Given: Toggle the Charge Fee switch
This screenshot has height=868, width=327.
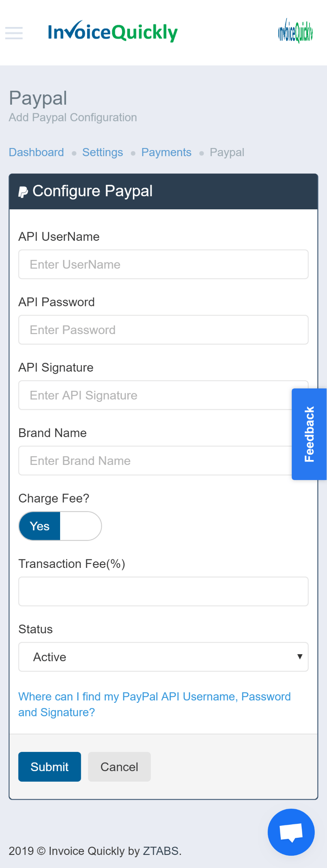Looking at the screenshot, I should coord(60,526).
